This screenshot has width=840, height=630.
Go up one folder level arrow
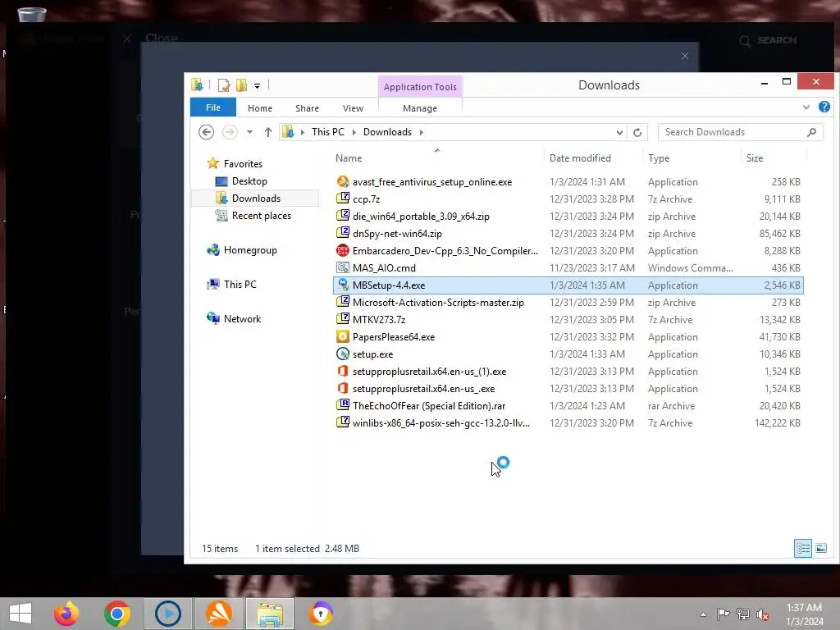(268, 132)
